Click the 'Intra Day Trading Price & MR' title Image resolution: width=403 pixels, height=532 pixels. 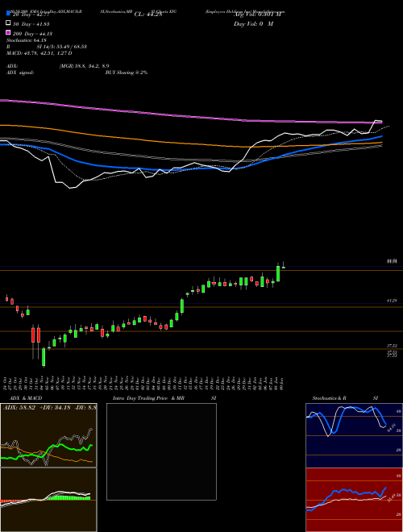pyautogui.click(x=148, y=398)
